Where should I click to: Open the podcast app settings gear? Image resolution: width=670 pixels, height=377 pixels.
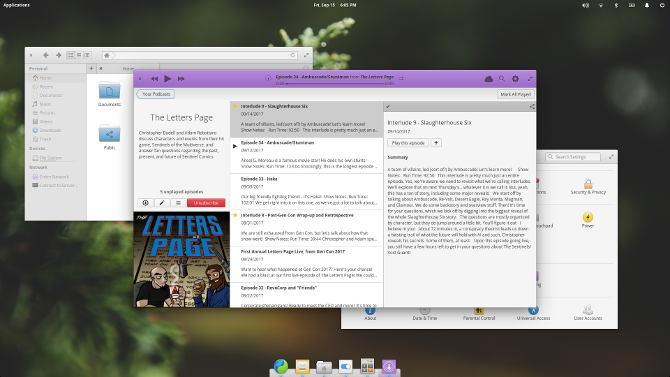coord(515,79)
